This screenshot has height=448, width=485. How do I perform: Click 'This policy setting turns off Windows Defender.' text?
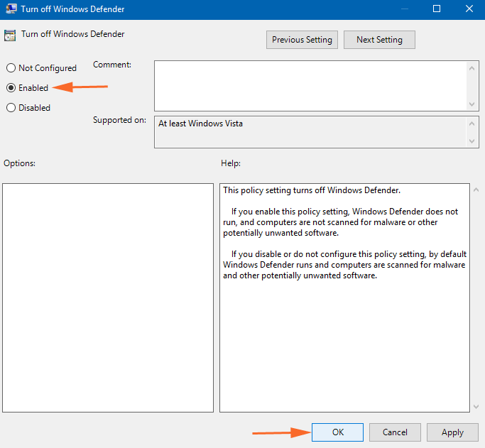point(312,190)
